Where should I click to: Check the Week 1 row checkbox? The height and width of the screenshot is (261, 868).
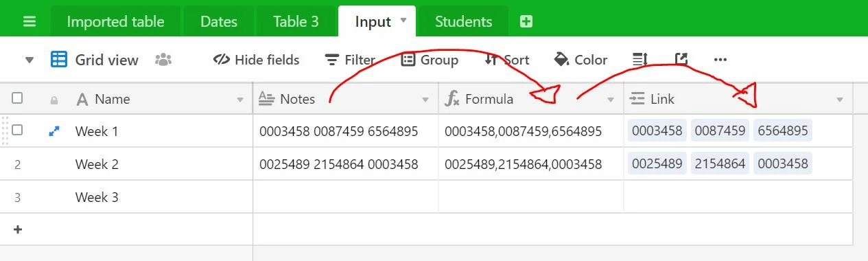(17, 130)
